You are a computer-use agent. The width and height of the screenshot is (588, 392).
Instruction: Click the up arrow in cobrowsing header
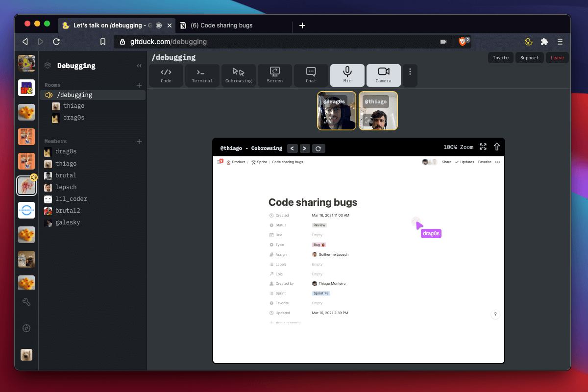497,147
